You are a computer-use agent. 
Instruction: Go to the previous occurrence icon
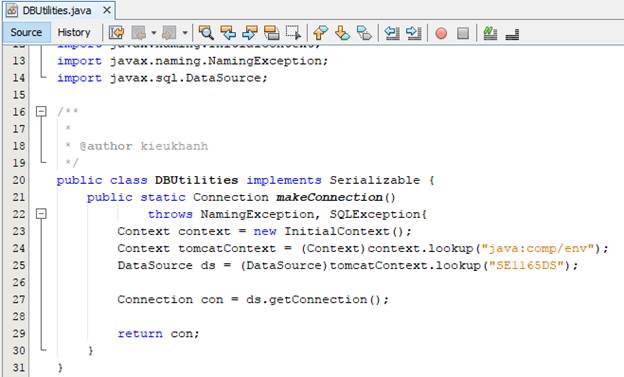228,33
